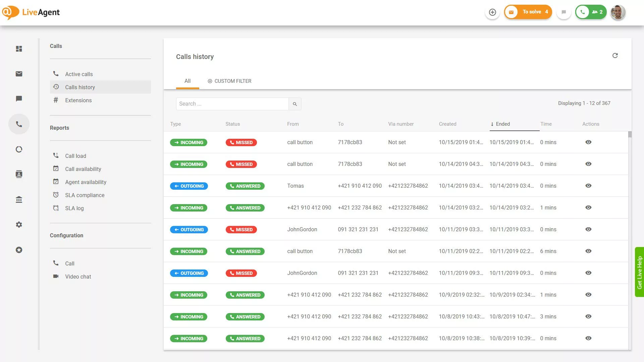
Task: Open the Settings gear in sidebar
Action: click(19, 224)
